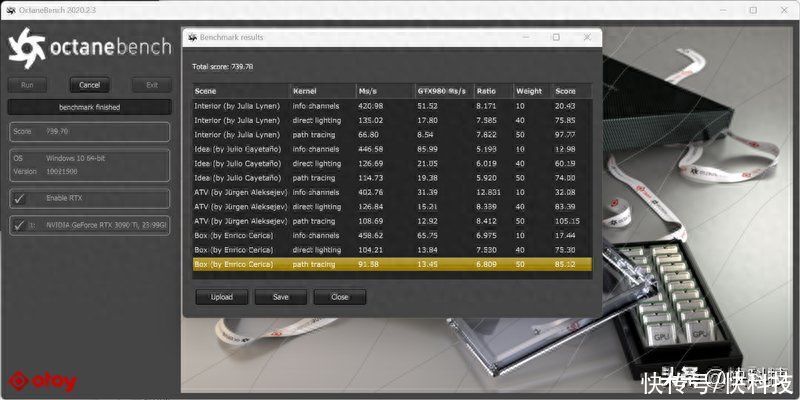800x400 pixels.
Task: Click the Close button in Benchmark results
Action: point(339,297)
